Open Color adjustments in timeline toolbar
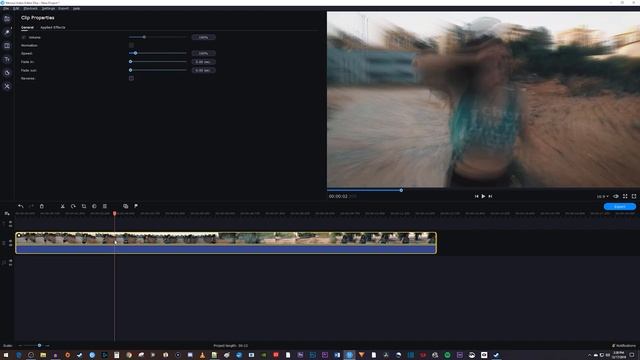 click(94, 206)
